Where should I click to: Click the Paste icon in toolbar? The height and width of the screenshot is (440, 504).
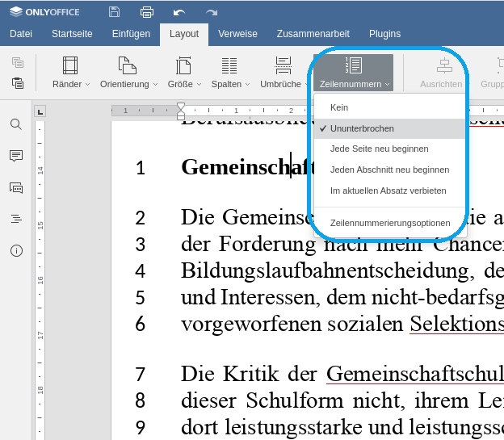point(18,83)
